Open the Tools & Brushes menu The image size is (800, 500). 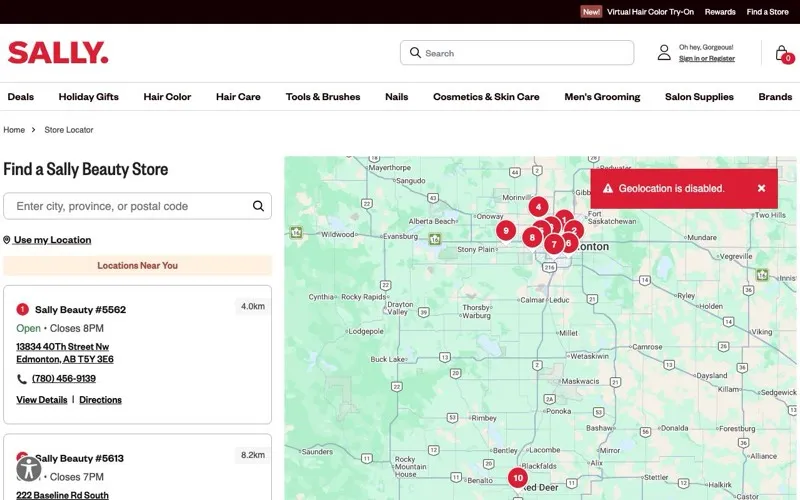tap(323, 96)
